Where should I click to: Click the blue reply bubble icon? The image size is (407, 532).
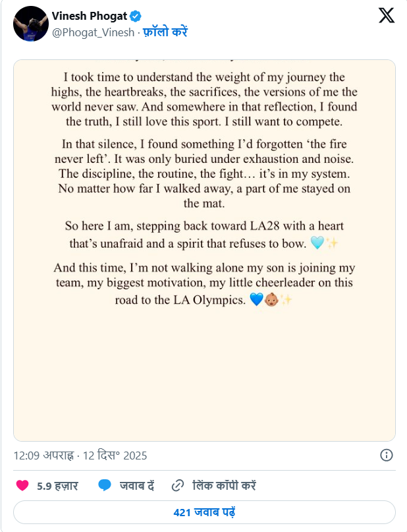(x=104, y=486)
